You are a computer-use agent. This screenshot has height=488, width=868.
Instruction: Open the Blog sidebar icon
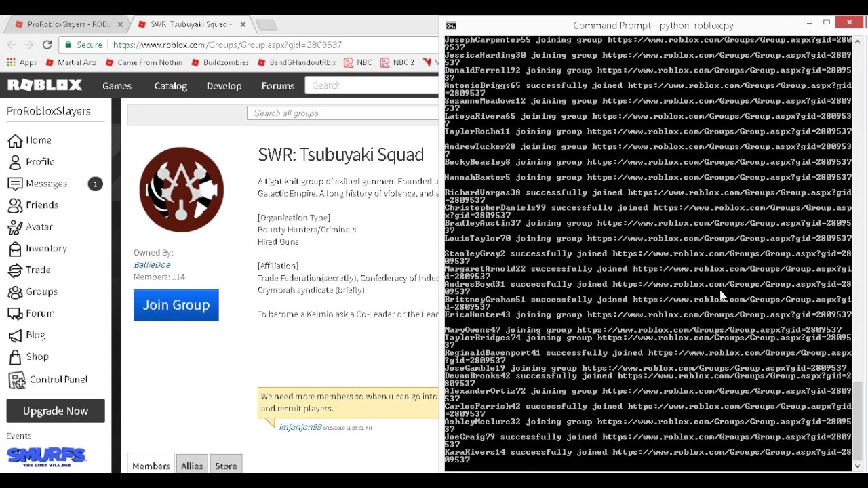click(x=15, y=335)
